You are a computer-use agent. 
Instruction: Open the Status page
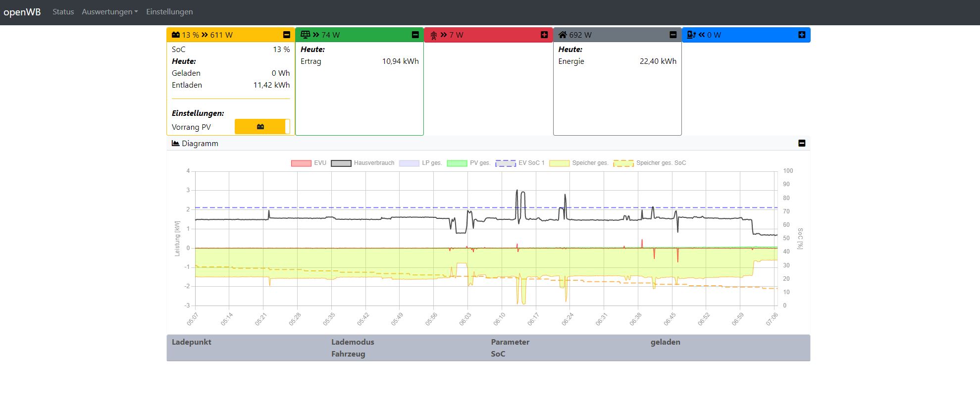pos(63,12)
